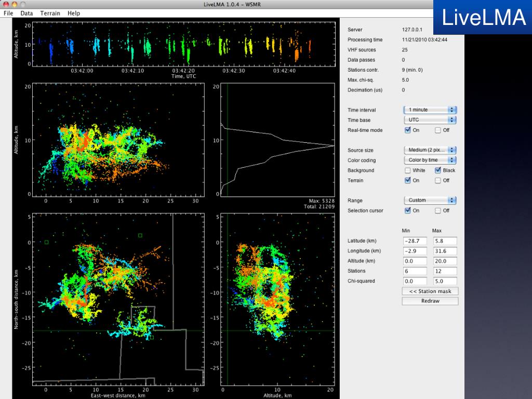This screenshot has width=532, height=399.
Task: Click the altitude-versus-time plot panel
Action: tap(184, 44)
